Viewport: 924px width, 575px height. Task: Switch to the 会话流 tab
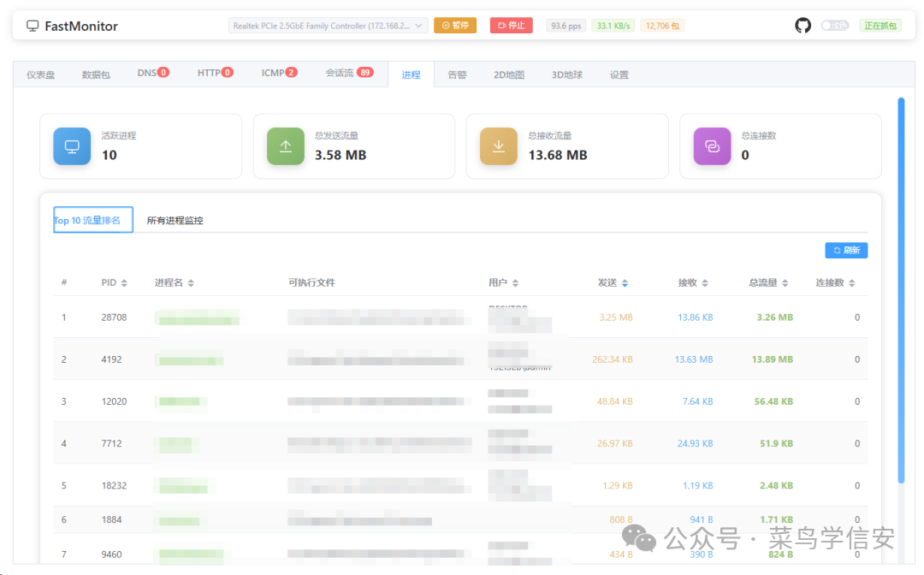click(x=348, y=74)
